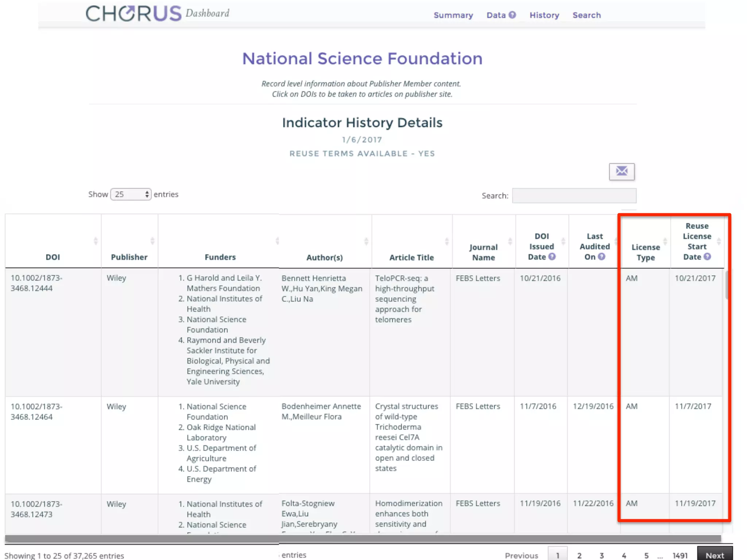Image resolution: width=747 pixels, height=560 pixels.
Task: Click 'Showing 1 to 25 of 37,265 entries' text
Action: click(64, 555)
